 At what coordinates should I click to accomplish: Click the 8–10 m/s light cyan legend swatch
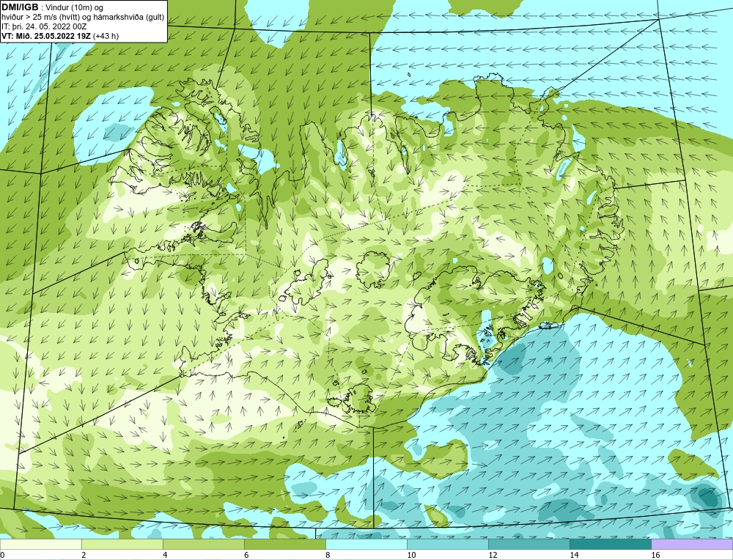click(366, 544)
